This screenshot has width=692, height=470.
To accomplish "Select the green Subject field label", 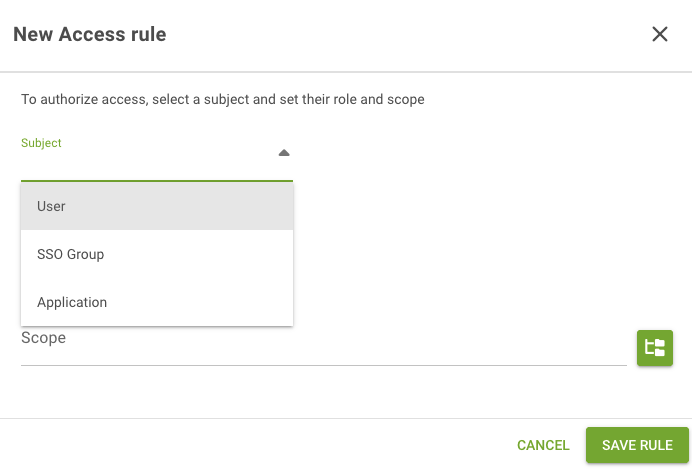I will pos(41,143).
